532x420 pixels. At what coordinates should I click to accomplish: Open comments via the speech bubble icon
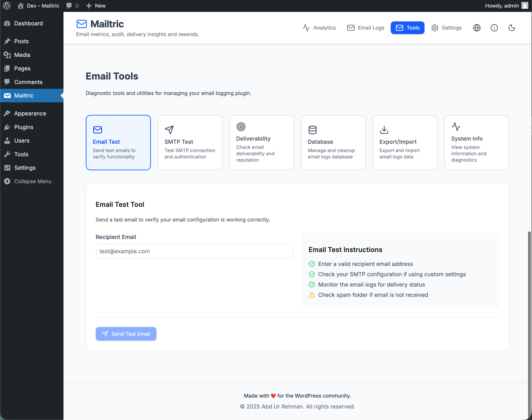pyautogui.click(x=70, y=5)
